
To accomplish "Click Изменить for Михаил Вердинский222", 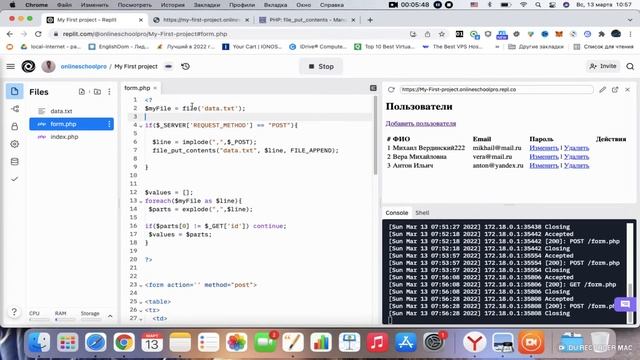I will 544,148.
